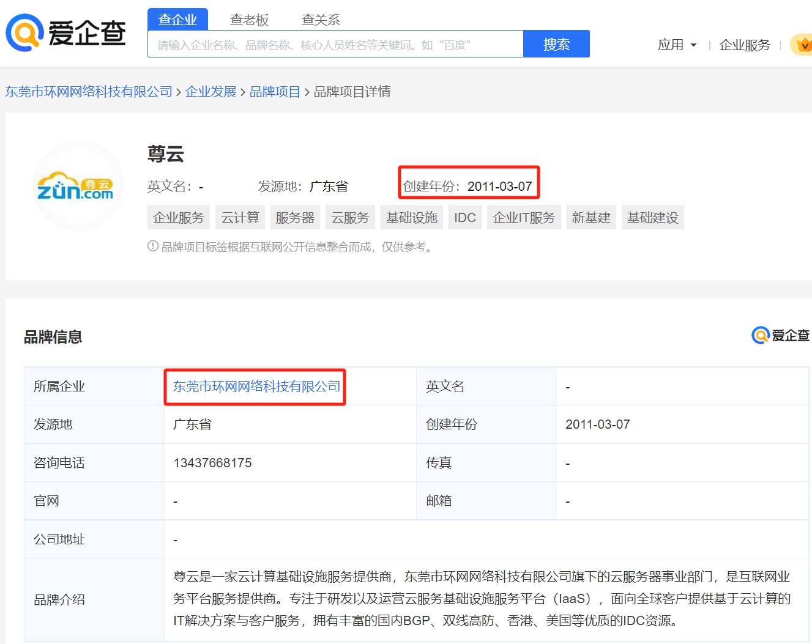Click the info icon beside 品牌项目标签 notice
The image size is (812, 644).
[153, 246]
